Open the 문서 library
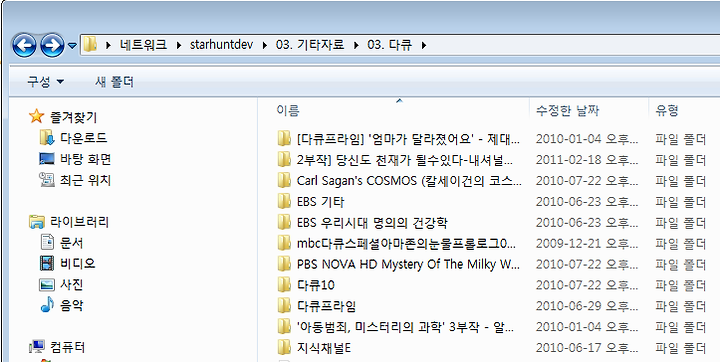Image resolution: width=720 pixels, height=362 pixels. point(72,243)
